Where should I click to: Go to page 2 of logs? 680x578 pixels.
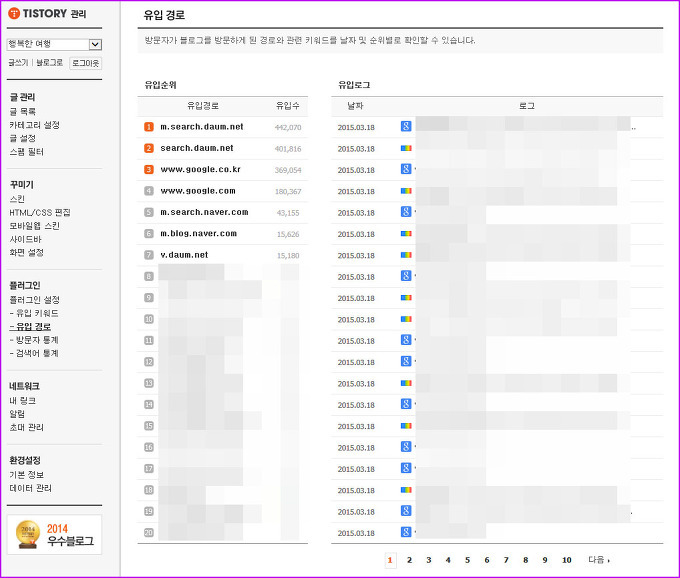click(x=409, y=560)
